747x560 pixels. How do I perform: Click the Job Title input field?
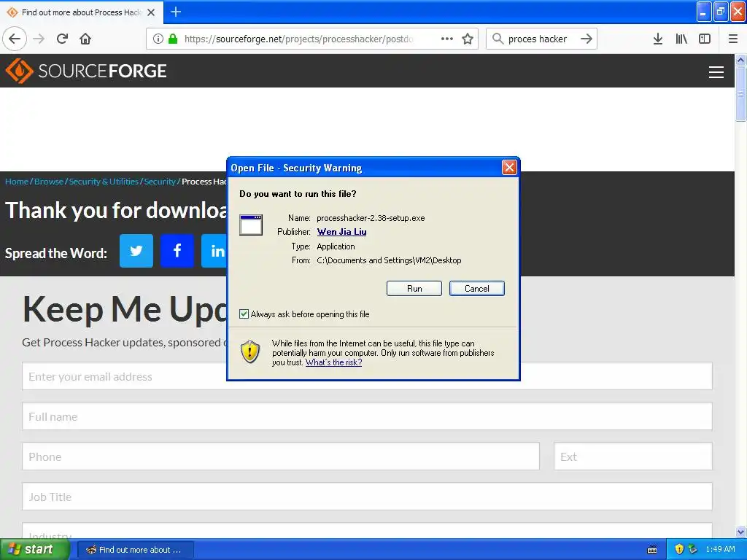click(367, 496)
